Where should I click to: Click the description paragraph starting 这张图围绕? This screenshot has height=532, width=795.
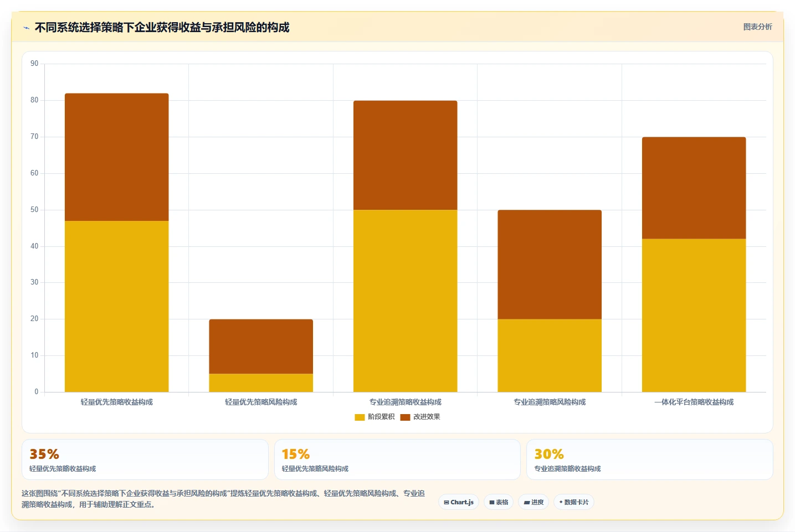coord(223,499)
